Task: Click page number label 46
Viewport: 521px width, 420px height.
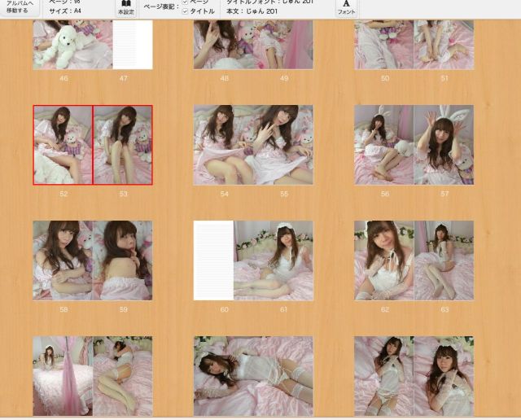Action: pos(63,78)
